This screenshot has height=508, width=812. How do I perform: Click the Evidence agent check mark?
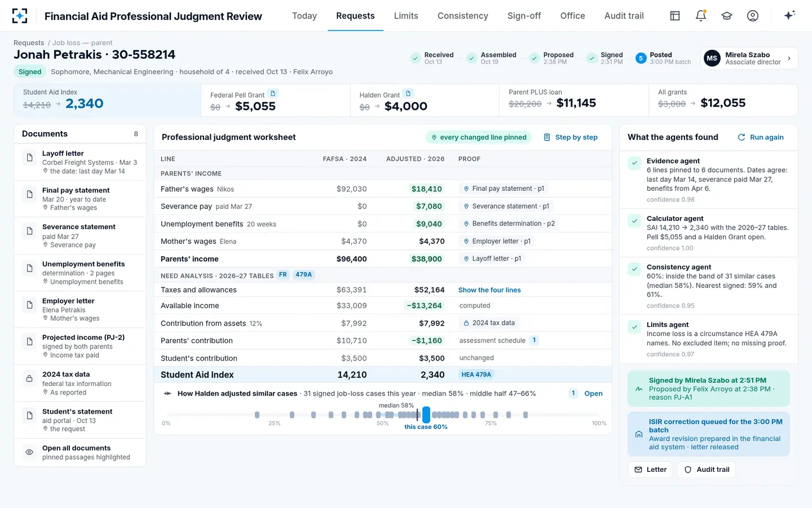(x=635, y=163)
